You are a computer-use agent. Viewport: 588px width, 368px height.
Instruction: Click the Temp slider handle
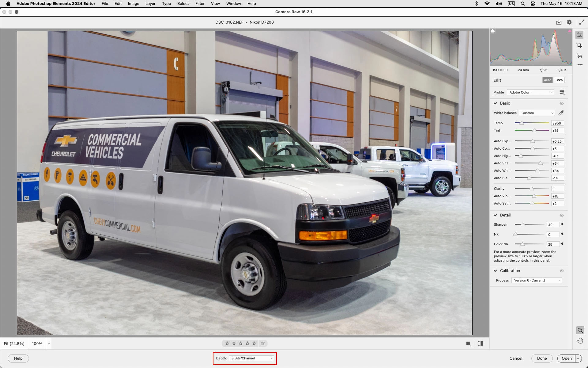(522, 123)
